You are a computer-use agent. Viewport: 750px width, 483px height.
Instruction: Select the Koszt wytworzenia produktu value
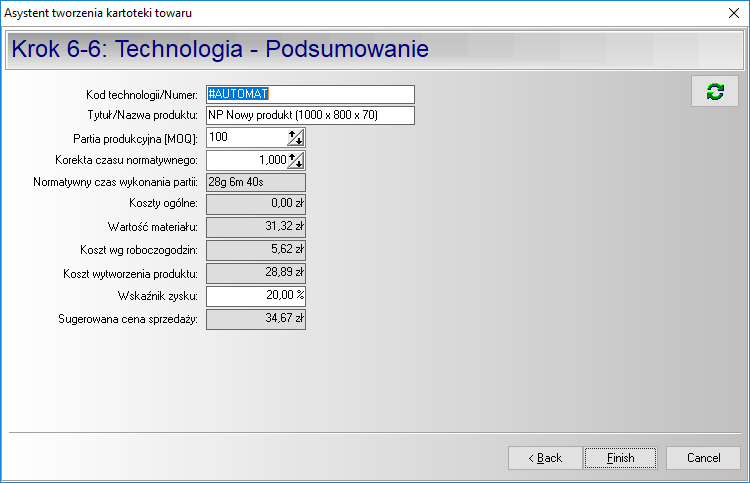coord(255,273)
